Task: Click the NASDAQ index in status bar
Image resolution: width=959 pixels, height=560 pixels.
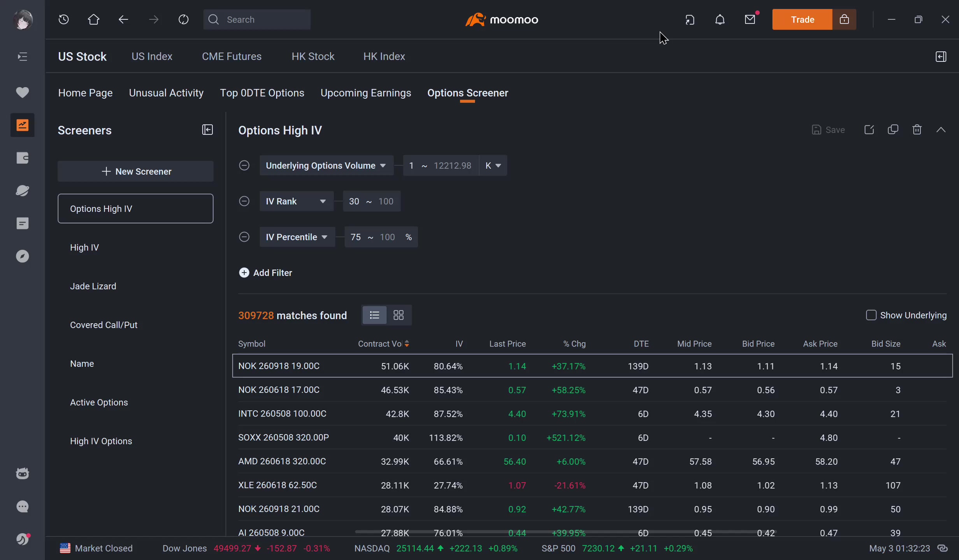Action: click(436, 548)
